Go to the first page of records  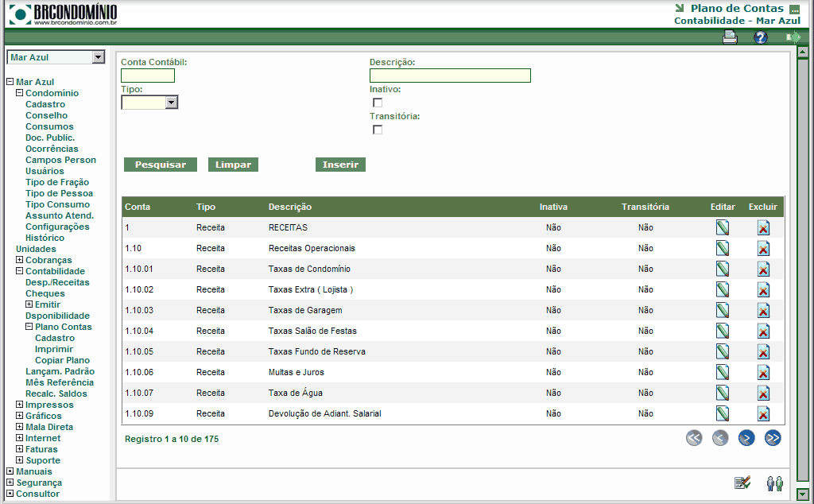[x=694, y=438]
